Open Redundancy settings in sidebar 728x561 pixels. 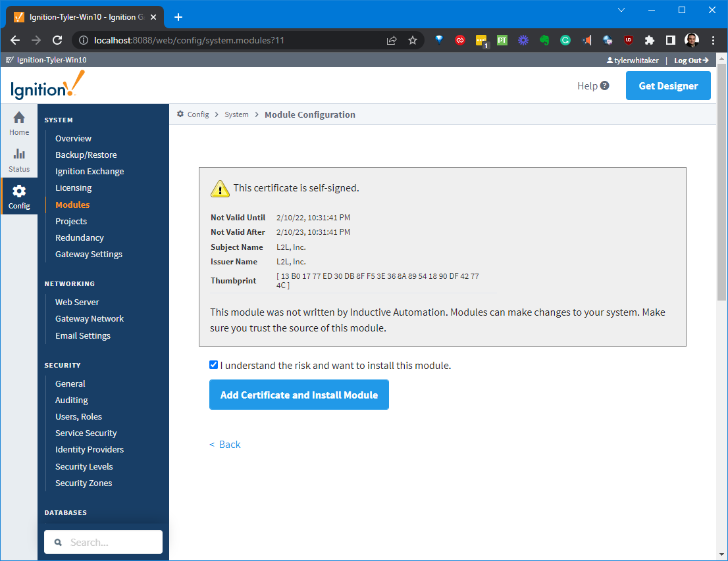point(80,237)
